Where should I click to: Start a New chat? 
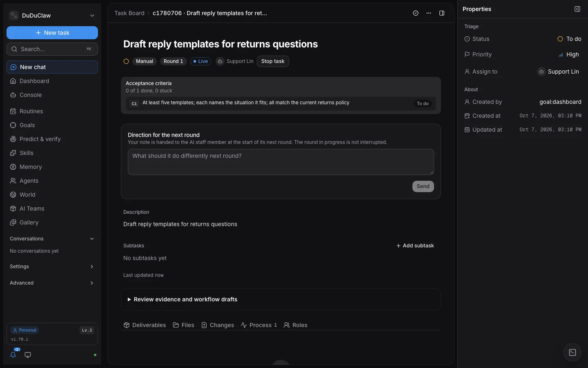pyautogui.click(x=52, y=67)
